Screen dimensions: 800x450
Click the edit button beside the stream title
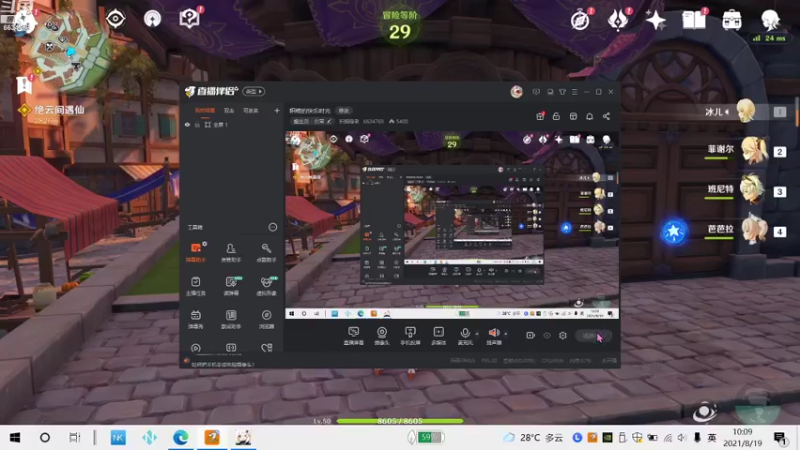pos(344,110)
